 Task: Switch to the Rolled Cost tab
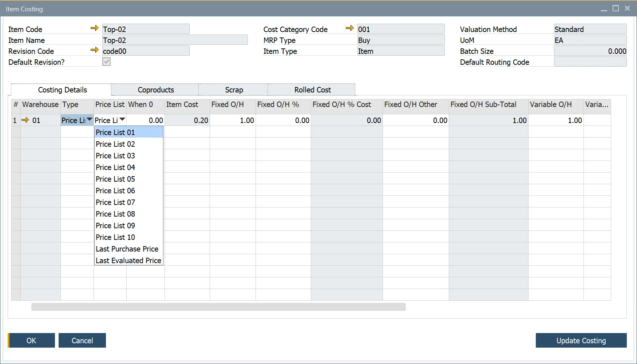click(x=312, y=90)
